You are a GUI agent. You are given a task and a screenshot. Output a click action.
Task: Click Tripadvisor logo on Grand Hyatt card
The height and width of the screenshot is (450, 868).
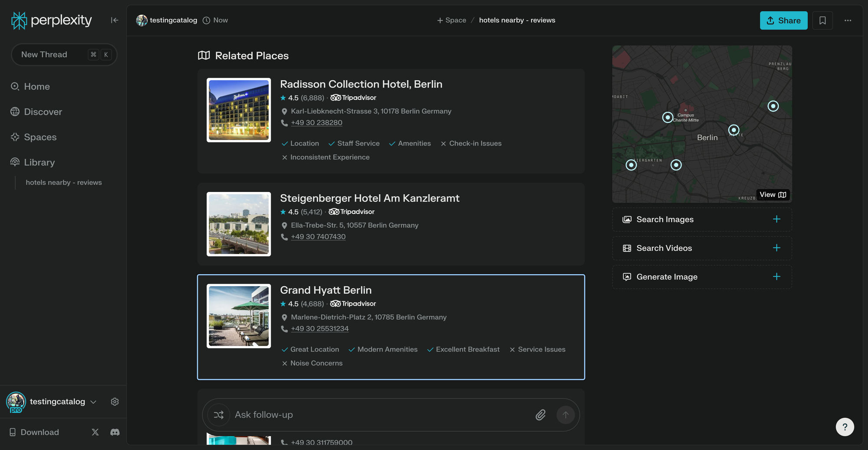tap(353, 304)
